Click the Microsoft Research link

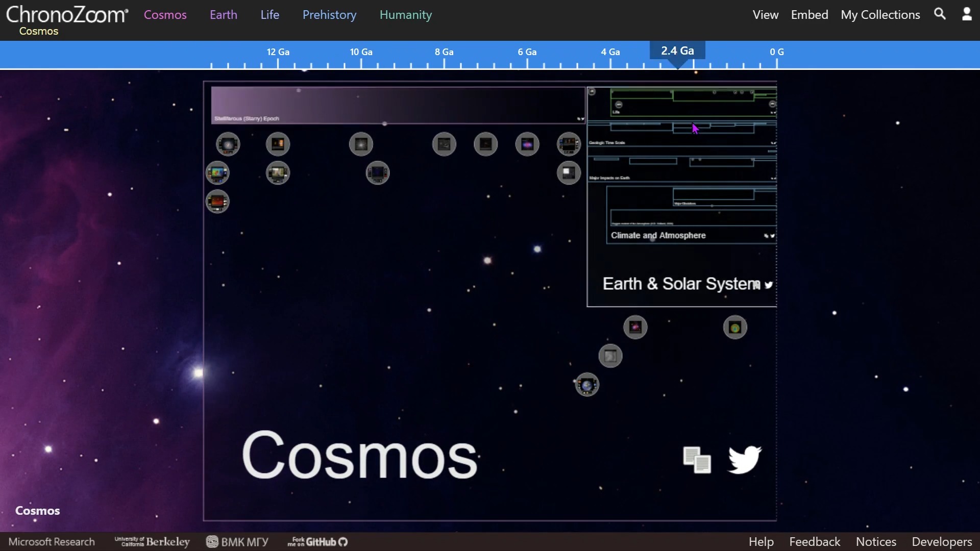pyautogui.click(x=52, y=542)
